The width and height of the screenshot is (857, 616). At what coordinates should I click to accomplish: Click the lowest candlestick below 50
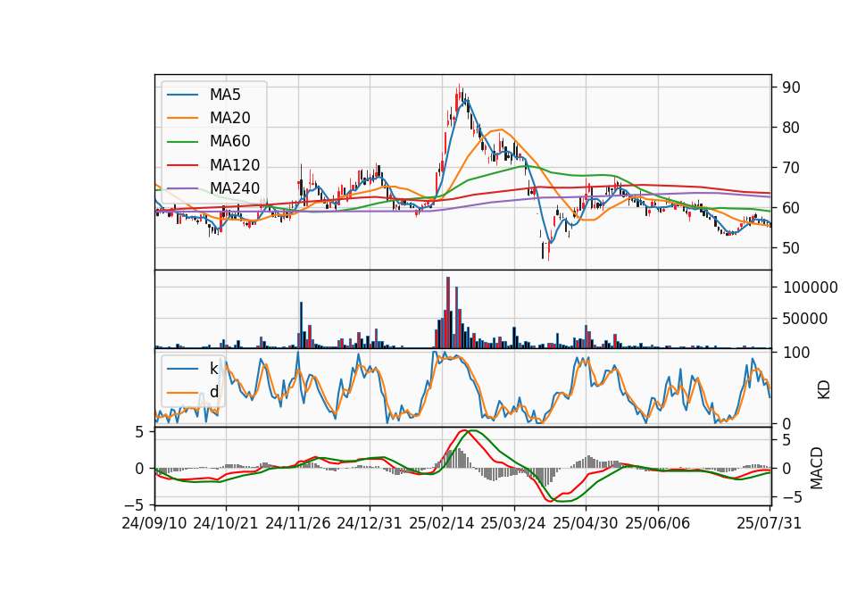pyautogui.click(x=548, y=251)
